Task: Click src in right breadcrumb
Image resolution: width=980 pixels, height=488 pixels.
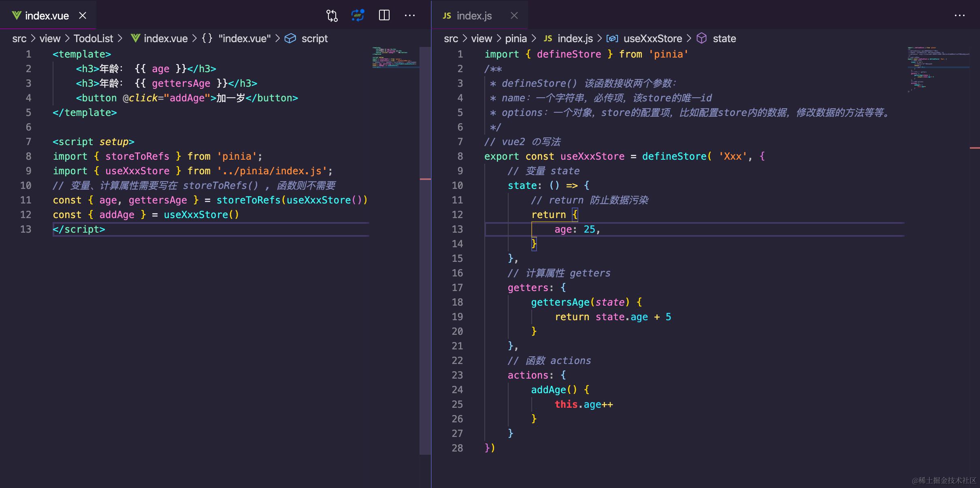Action: click(x=451, y=39)
